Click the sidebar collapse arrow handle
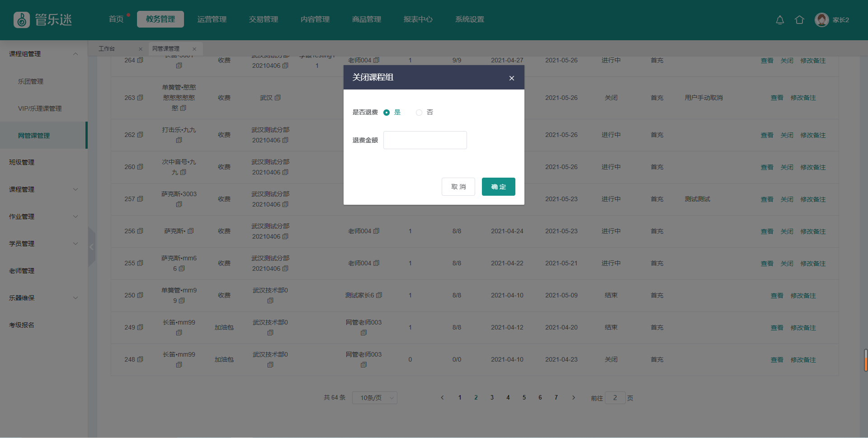This screenshot has height=438, width=868. 92,247
